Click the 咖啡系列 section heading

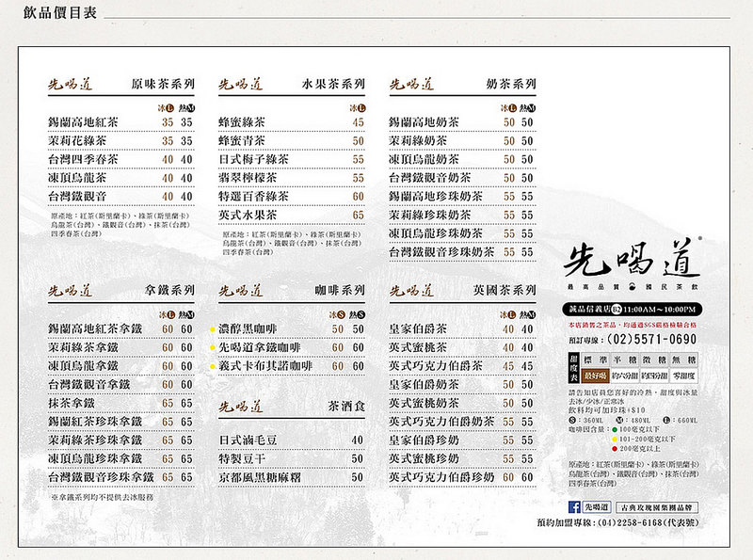[340, 291]
